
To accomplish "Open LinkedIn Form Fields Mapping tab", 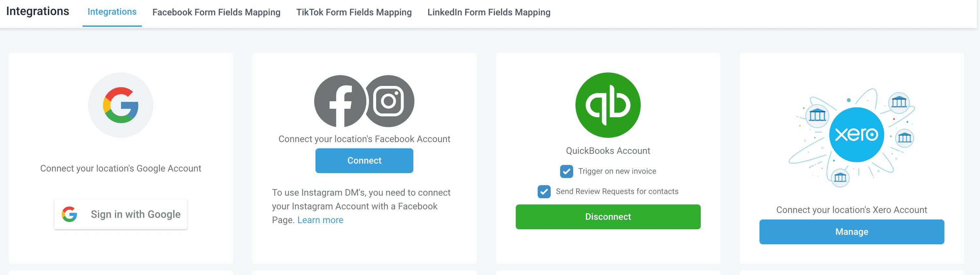I will [x=489, y=12].
